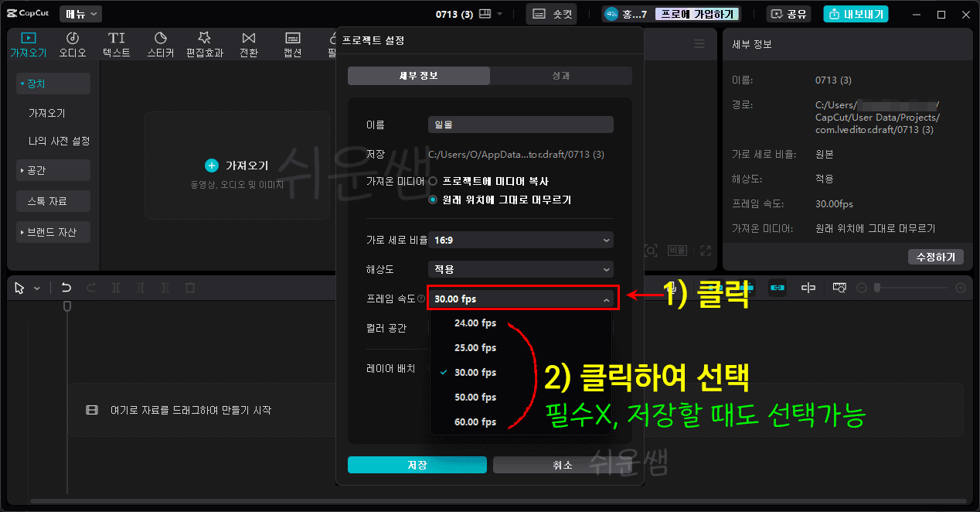Open the 가져오기 import tab icon

29,38
